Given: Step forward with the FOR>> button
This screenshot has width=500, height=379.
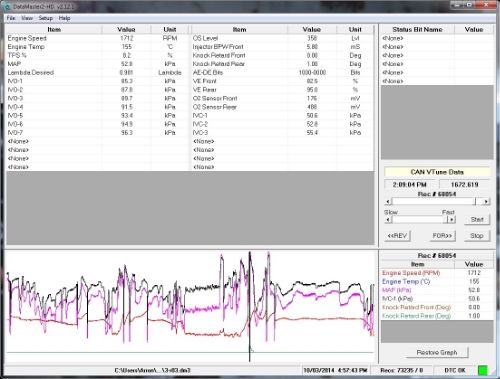Looking at the screenshot, I should (442, 236).
